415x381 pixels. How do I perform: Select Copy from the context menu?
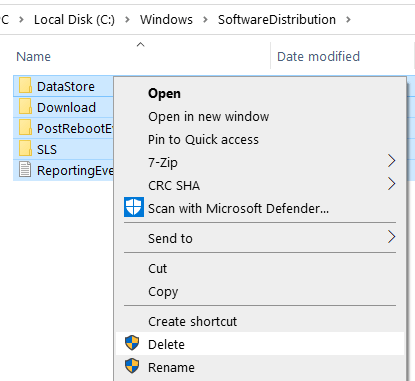click(260, 292)
